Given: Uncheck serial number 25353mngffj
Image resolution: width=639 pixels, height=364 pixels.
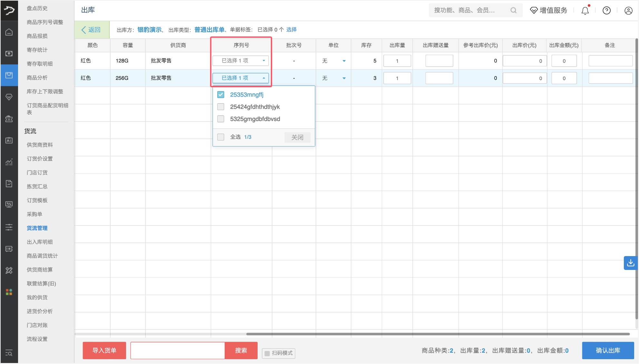Looking at the screenshot, I should (221, 95).
